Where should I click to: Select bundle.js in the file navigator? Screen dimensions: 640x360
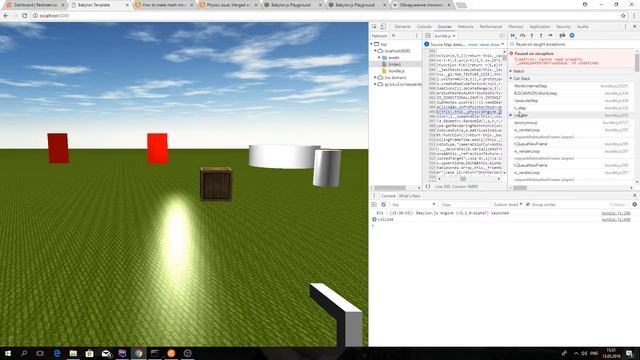click(396, 71)
